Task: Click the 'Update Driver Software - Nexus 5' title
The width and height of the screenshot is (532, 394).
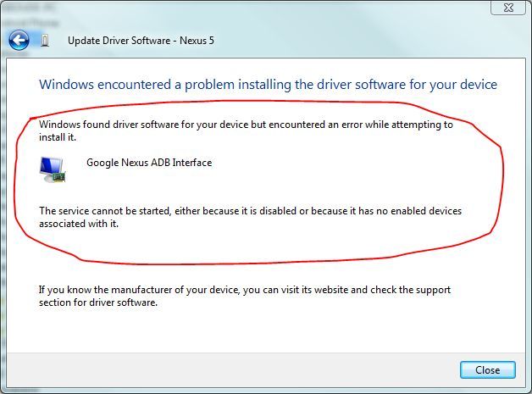Action: tap(141, 41)
